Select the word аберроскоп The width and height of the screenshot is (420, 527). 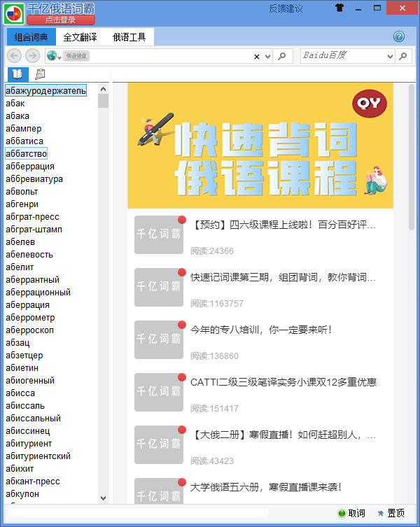pos(29,330)
